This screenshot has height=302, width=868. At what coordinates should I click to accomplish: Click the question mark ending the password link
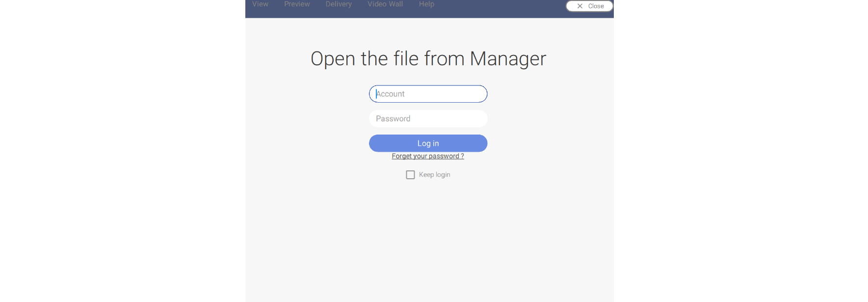(462, 156)
